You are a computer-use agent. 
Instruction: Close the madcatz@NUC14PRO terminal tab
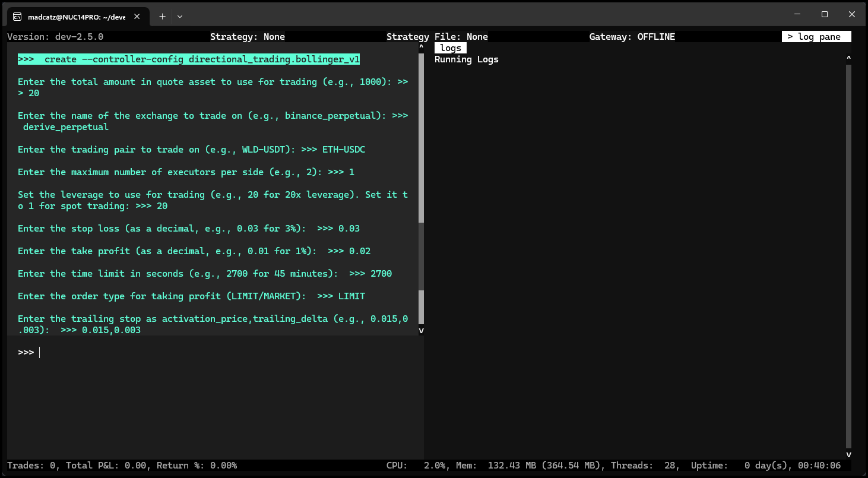point(138,17)
